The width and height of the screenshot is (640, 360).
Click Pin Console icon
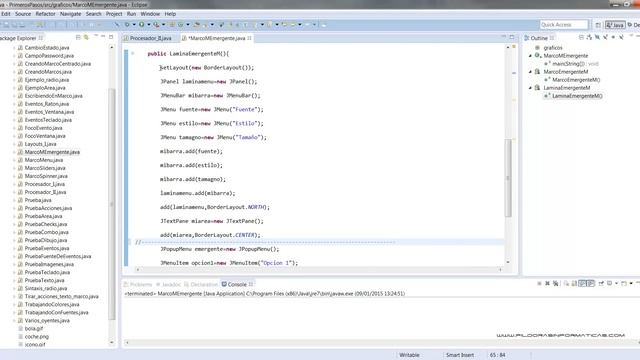pyautogui.click(x=601, y=283)
